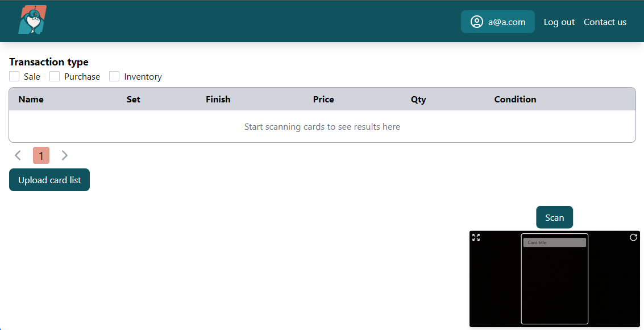Click the refresh icon on the camera preview

point(633,237)
